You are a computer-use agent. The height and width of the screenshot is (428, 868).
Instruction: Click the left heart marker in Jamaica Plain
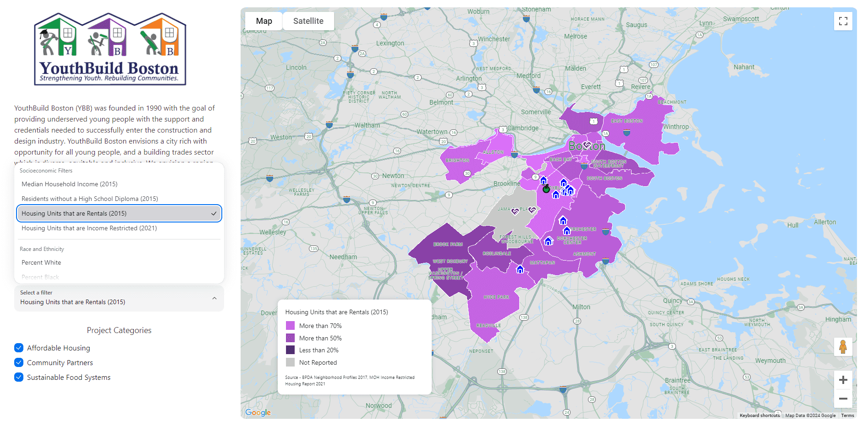point(515,211)
